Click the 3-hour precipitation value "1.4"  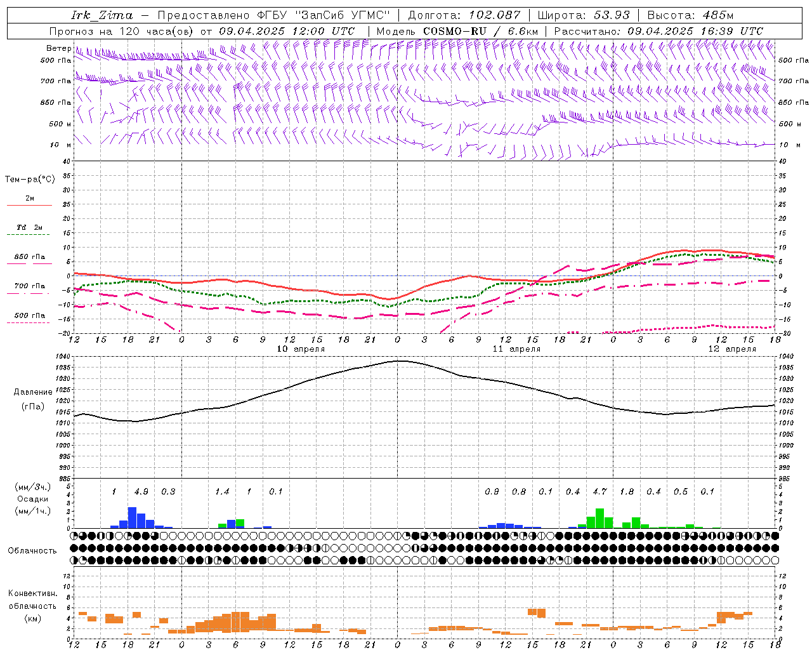pyautogui.click(x=222, y=492)
